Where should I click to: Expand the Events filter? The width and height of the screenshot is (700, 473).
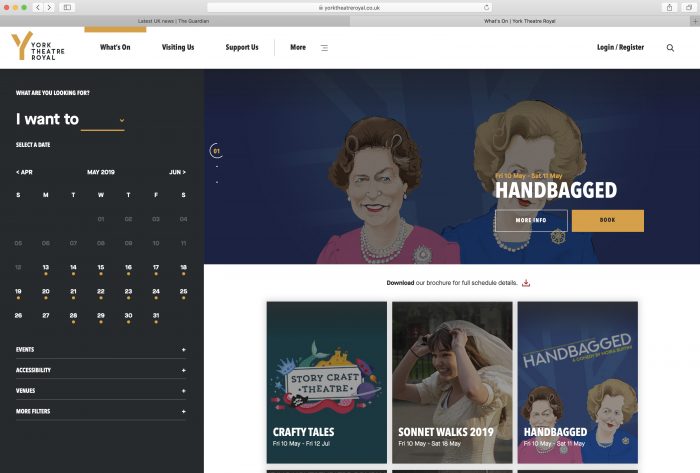click(x=101, y=350)
